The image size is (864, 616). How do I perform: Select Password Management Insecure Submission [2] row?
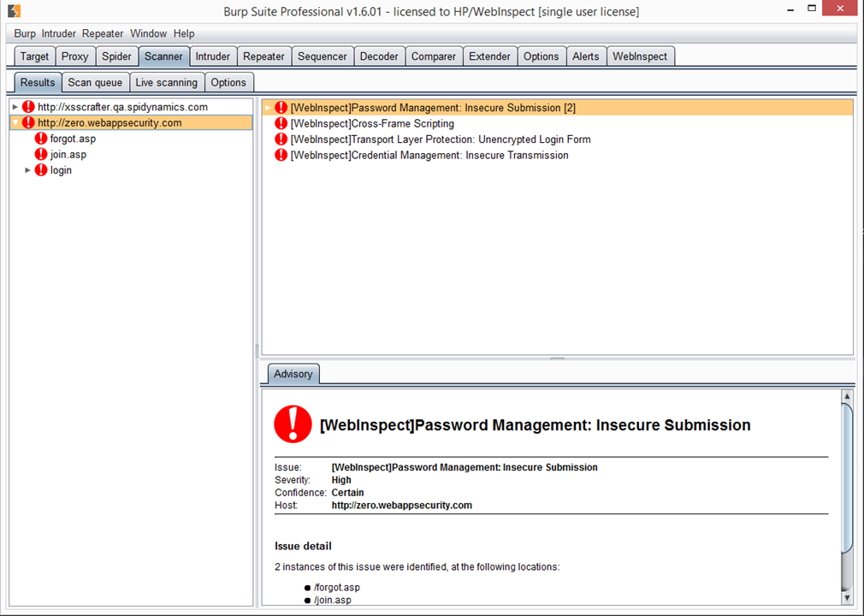click(x=558, y=108)
